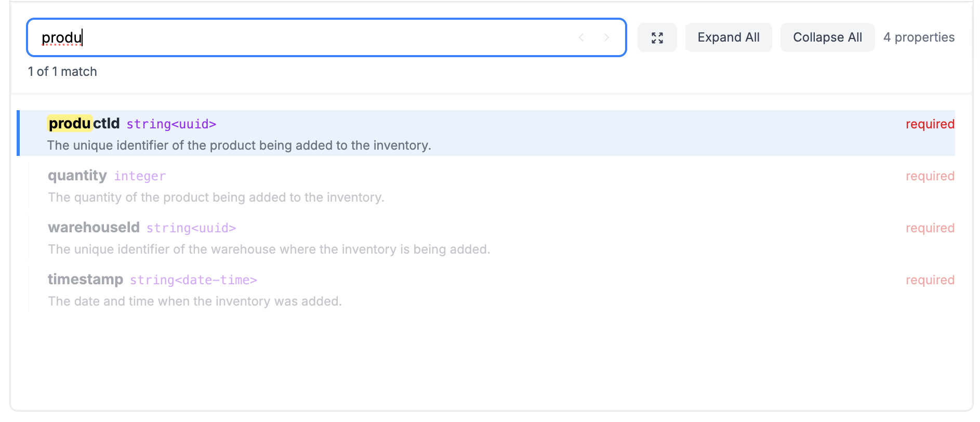Click the previous match chevron in search bar
Viewport: 980px width, 422px height.
point(581,37)
